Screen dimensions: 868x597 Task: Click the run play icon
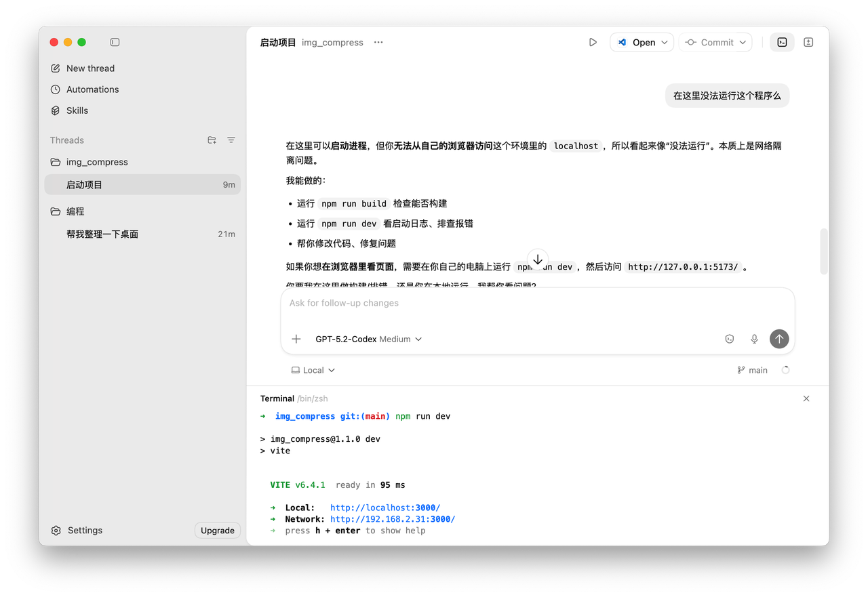click(593, 42)
